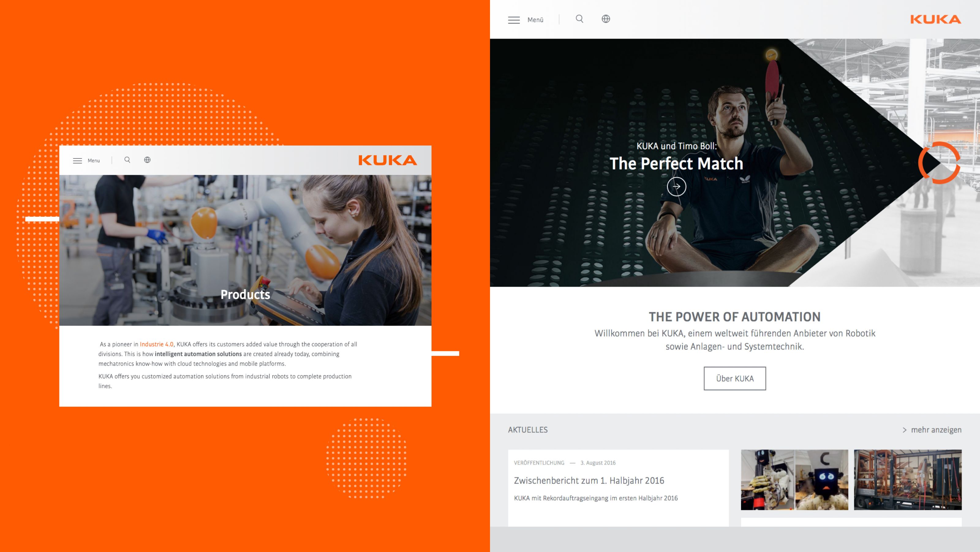Image resolution: width=980 pixels, height=552 pixels.
Task: Click the Products hero image title
Action: tap(245, 295)
